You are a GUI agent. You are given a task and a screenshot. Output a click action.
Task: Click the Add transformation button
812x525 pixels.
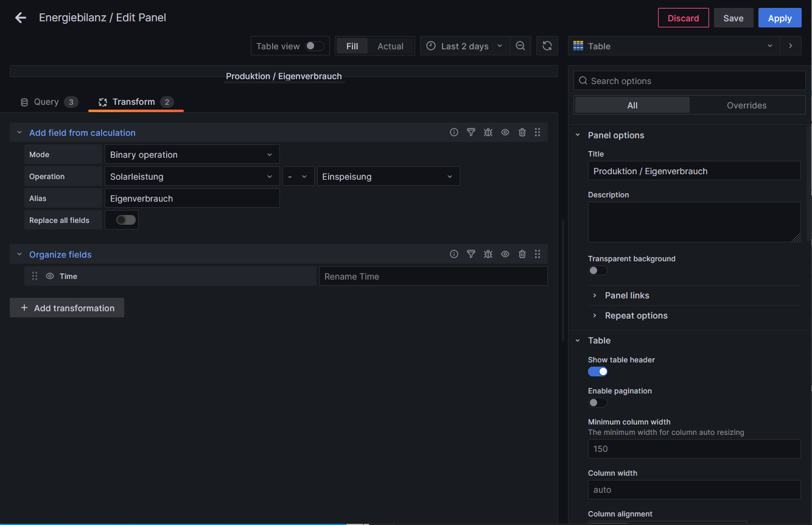coord(67,308)
